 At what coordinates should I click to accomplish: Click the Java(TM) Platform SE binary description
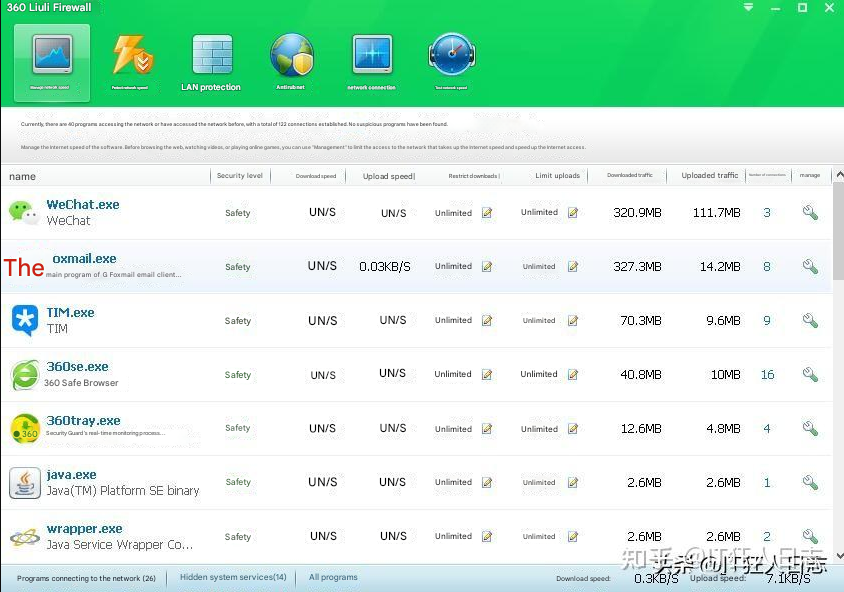pos(123,491)
